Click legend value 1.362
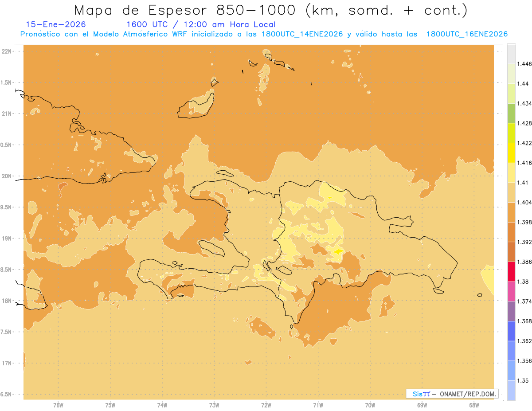Viewport: 532px width, 411px height. (524, 341)
